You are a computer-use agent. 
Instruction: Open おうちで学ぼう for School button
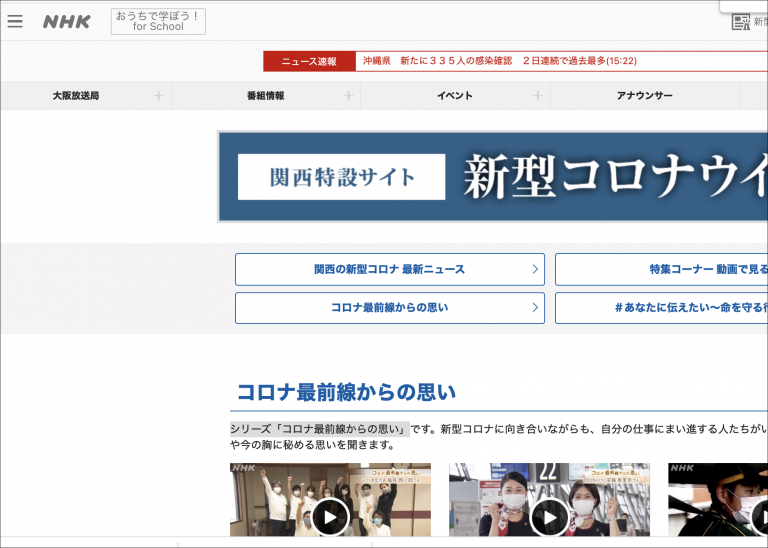[158, 22]
